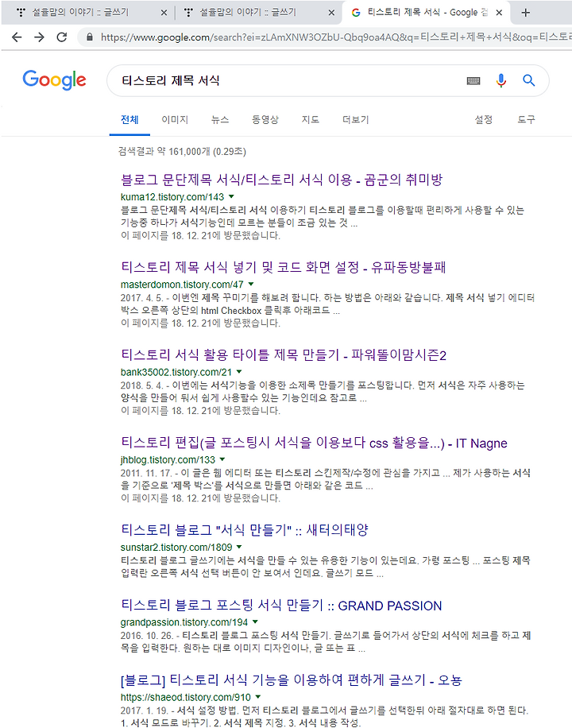This screenshot has width=572, height=728.
Task: Open result 티스토리 블로그 "서식 만들기" :: 새터의태양
Action: pyautogui.click(x=244, y=530)
